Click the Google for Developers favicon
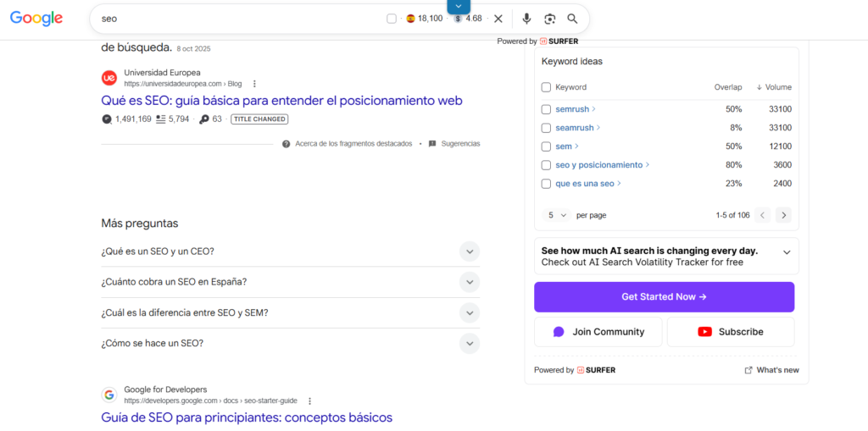 pos(109,395)
